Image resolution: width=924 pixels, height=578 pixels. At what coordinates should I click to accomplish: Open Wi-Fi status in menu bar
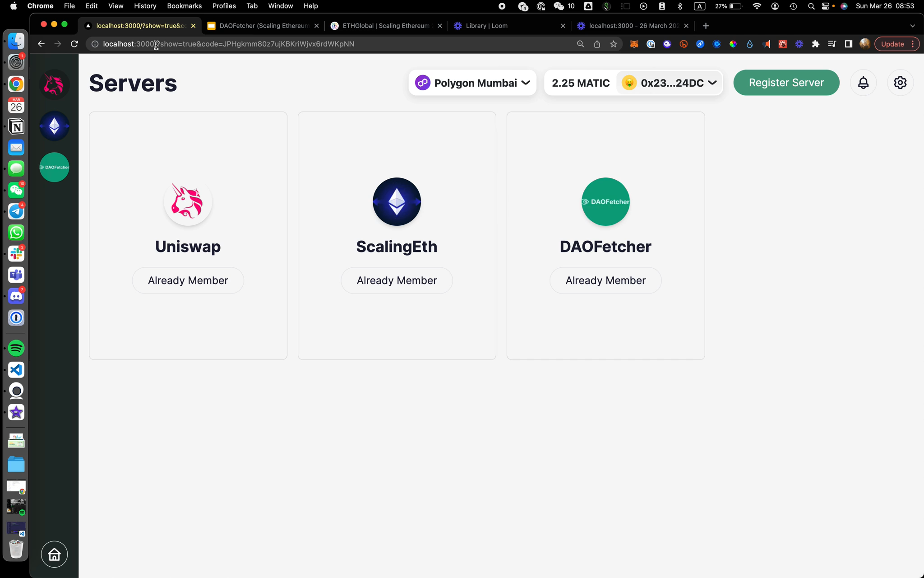[x=757, y=6]
